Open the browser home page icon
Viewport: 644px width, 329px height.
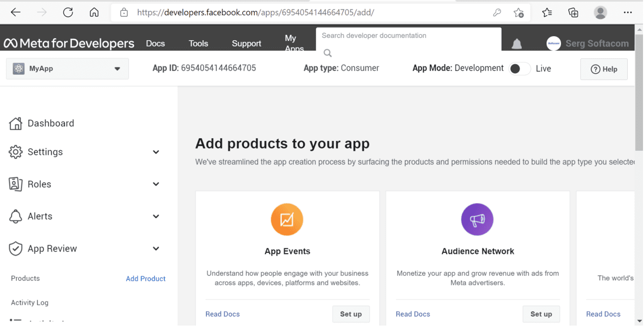click(x=94, y=12)
